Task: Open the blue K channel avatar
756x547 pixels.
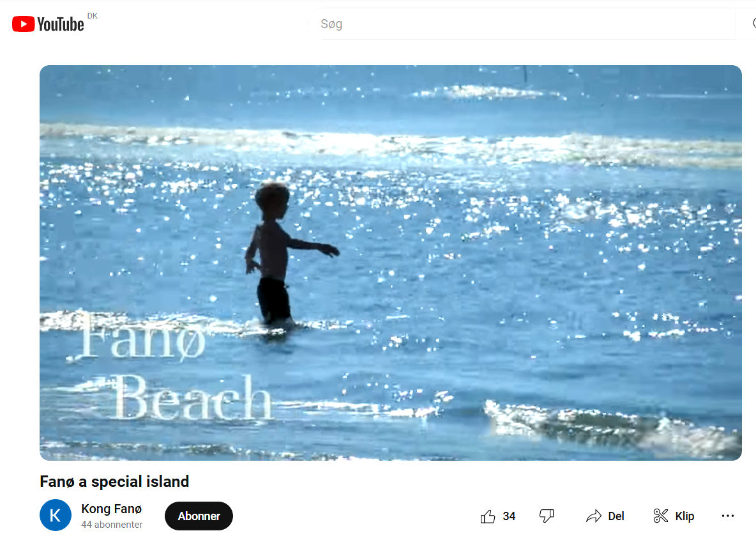Action: point(56,515)
